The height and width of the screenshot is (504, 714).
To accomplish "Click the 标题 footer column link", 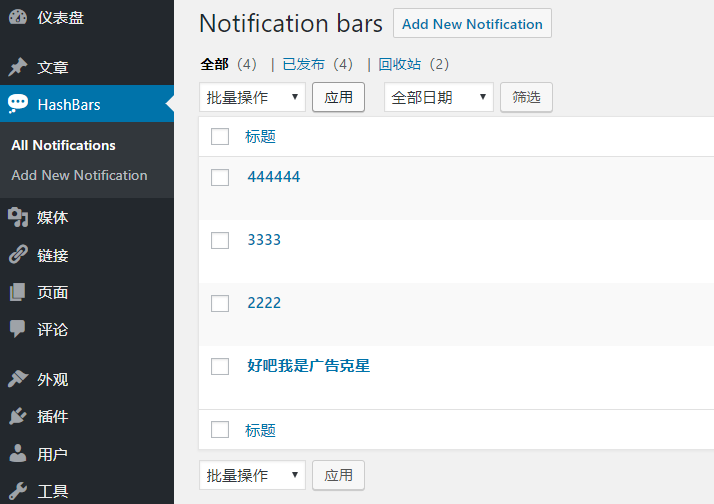I will pos(260,430).
